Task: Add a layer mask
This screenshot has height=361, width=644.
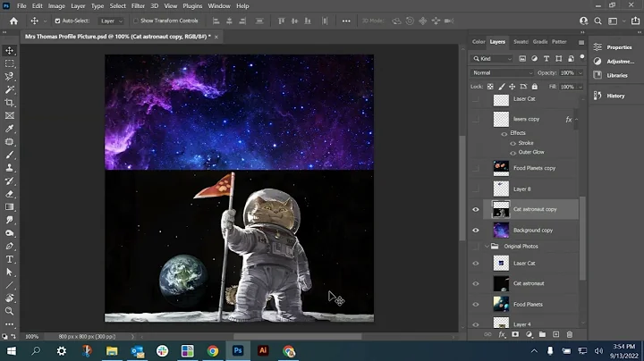Action: click(x=515, y=335)
